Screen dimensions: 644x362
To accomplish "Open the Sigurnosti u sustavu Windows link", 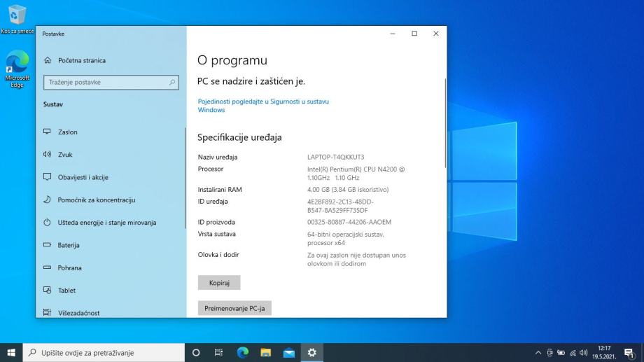I will (263, 106).
